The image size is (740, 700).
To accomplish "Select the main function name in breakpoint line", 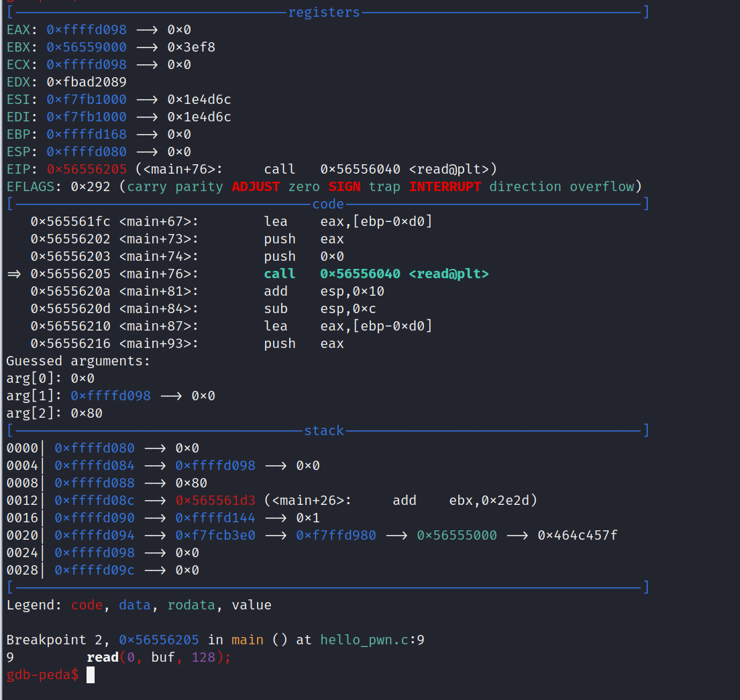I will (x=246, y=640).
